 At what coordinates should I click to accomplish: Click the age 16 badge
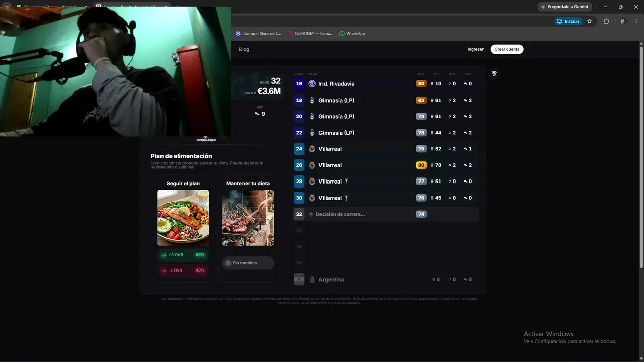pyautogui.click(x=299, y=84)
